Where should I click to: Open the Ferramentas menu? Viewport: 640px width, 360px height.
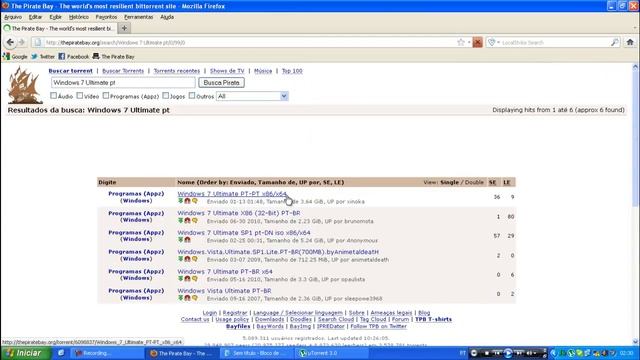138,17
